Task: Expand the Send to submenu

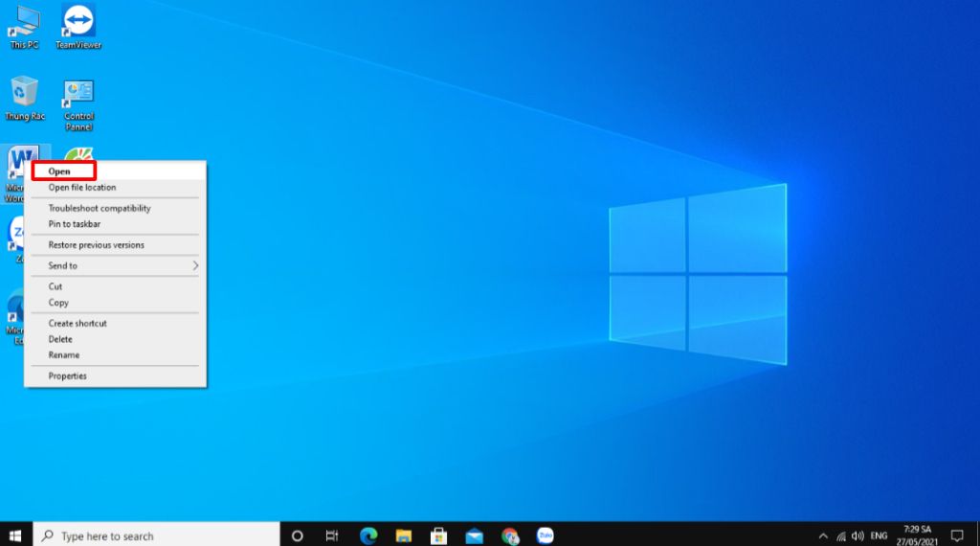Action: click(x=115, y=265)
